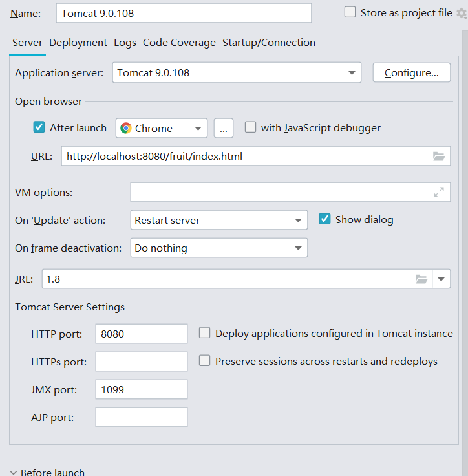
Task: Click the expand icon in VM options field
Action: pos(439,192)
